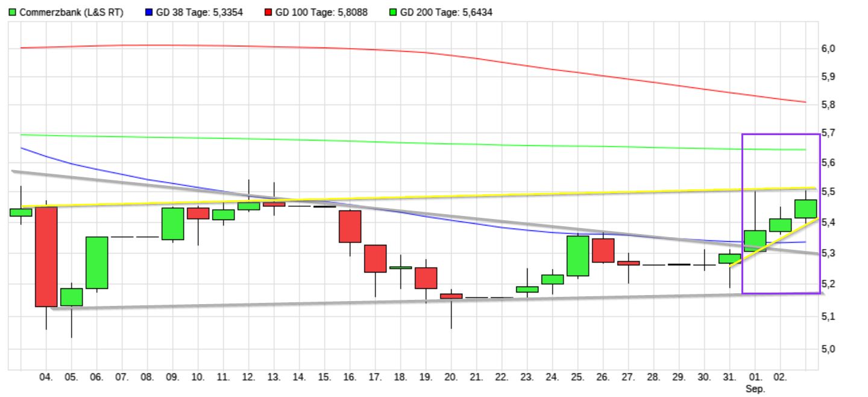Select the 'GD 200 Tage: 5,6434' legend text
The height and width of the screenshot is (397, 868).
click(x=446, y=12)
